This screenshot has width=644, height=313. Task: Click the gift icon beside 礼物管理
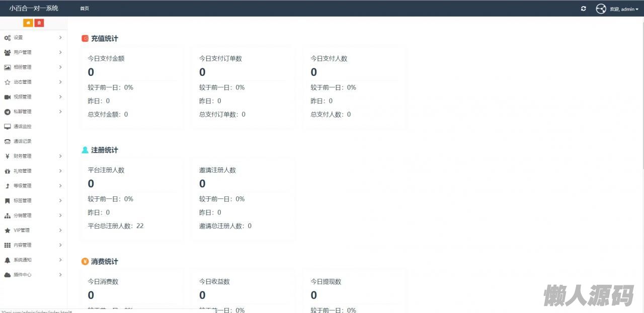point(7,171)
